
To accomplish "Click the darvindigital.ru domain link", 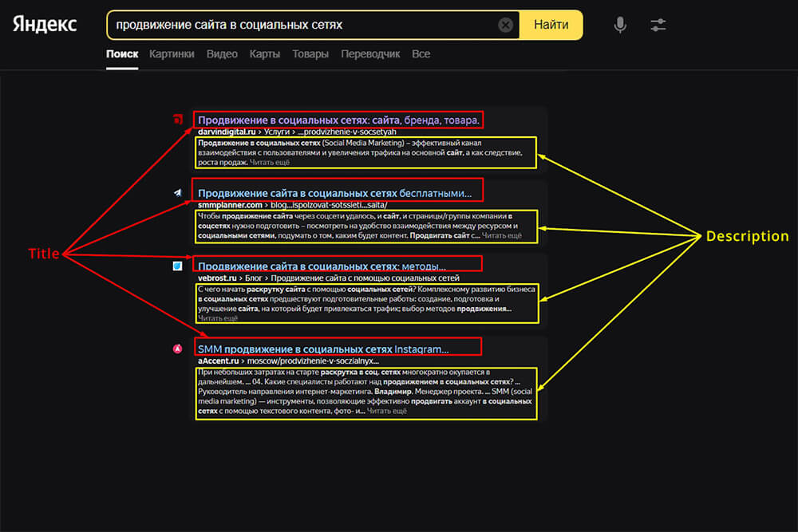I will coord(227,132).
